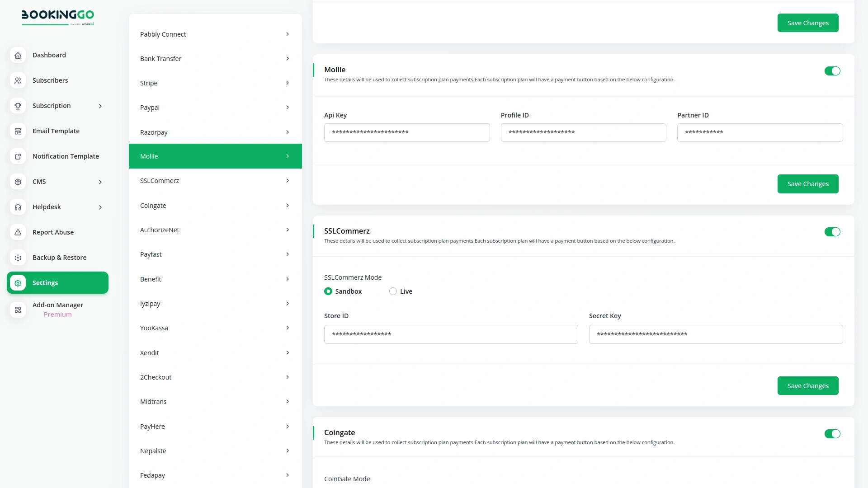Viewport: 868px width, 488px height.
Task: Open the Coingate gateway entry
Action: [215, 206]
